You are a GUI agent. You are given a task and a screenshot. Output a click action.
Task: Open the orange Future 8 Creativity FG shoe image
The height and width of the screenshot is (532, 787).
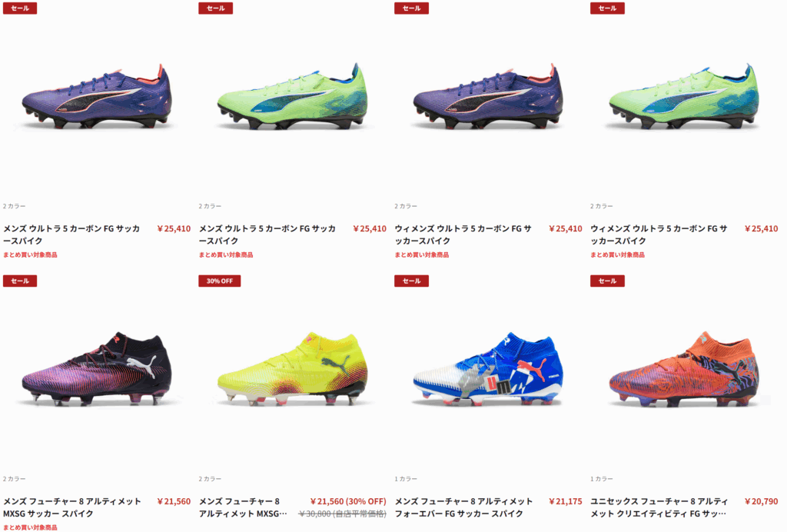pyautogui.click(x=683, y=369)
